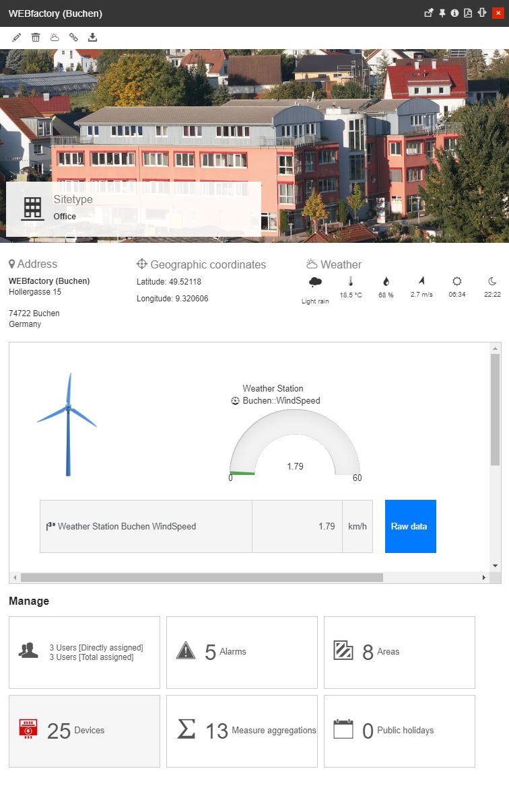Click the chain link toolbar icon
This screenshot has width=509, height=812.
coord(73,38)
